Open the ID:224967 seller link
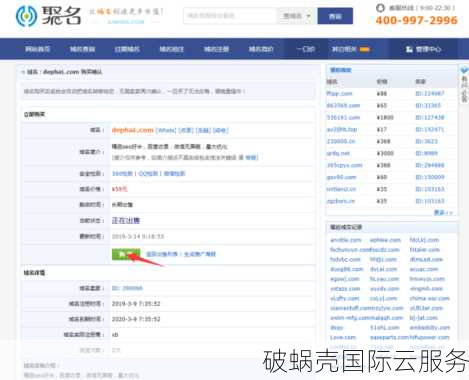 point(430,94)
